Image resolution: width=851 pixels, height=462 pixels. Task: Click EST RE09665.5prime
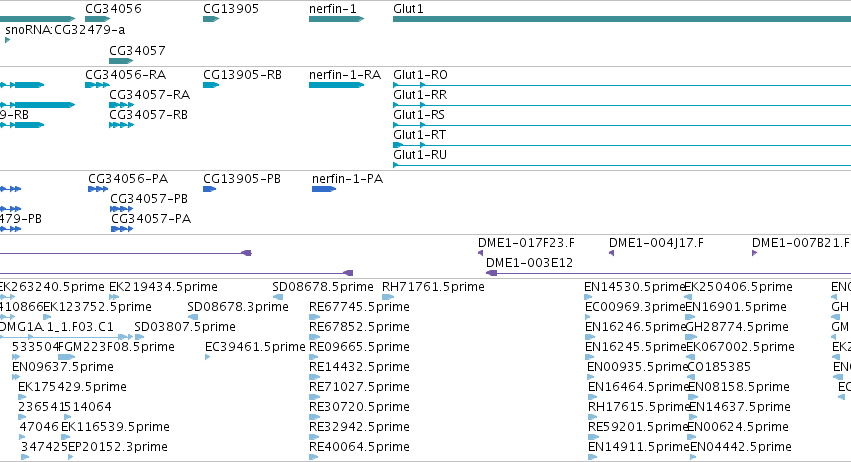click(359, 347)
